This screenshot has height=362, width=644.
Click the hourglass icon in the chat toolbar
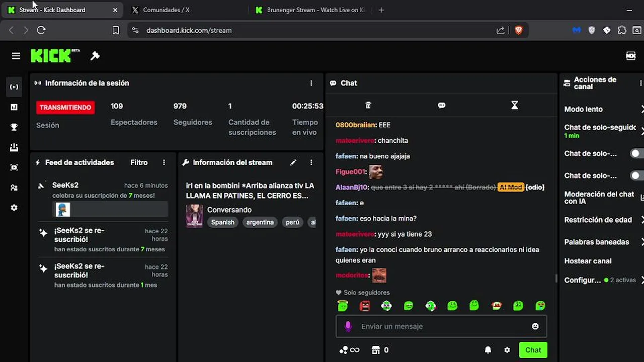514,105
